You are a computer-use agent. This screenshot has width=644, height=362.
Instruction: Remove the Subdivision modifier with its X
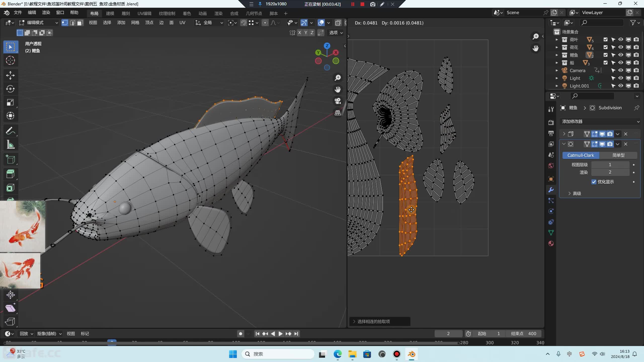coord(626,144)
